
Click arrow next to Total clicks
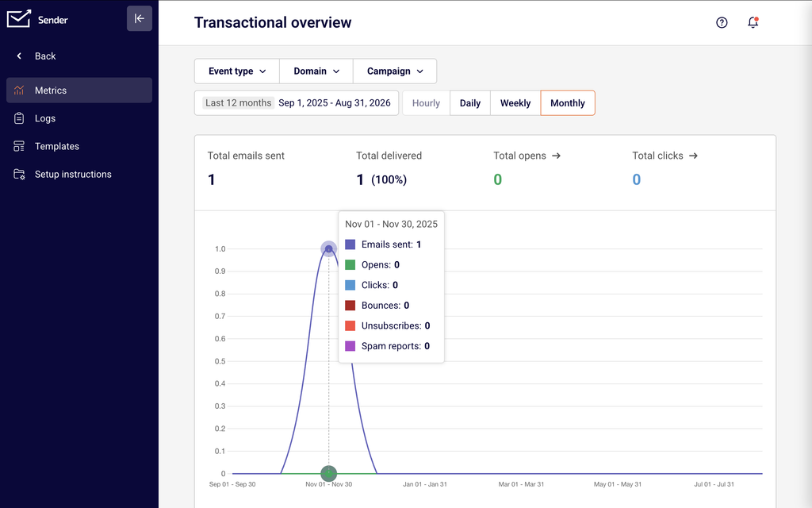[693, 156]
